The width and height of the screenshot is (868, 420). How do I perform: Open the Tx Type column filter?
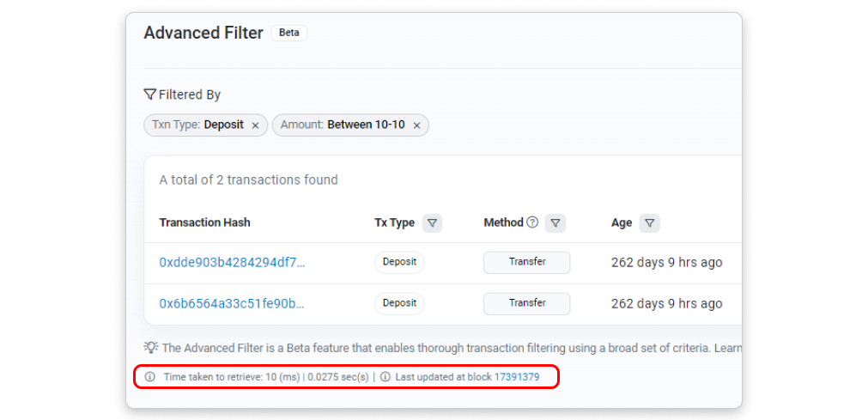(x=433, y=223)
